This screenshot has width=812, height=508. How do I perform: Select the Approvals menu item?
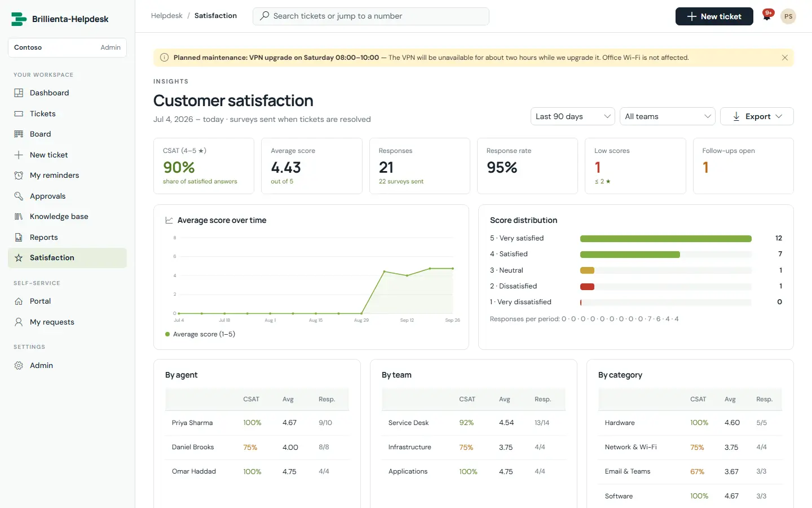point(67,196)
